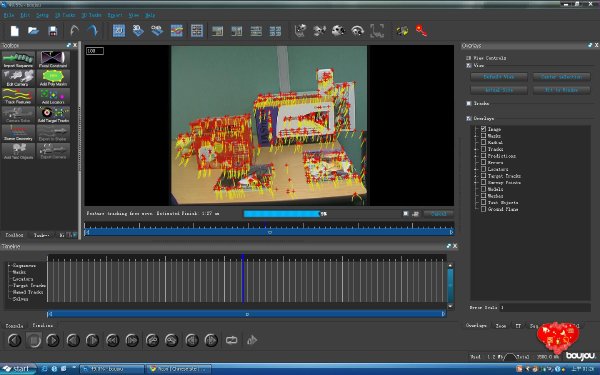
Task: Enable the Tracks overlay checkbox in tree
Action: coord(484,149)
